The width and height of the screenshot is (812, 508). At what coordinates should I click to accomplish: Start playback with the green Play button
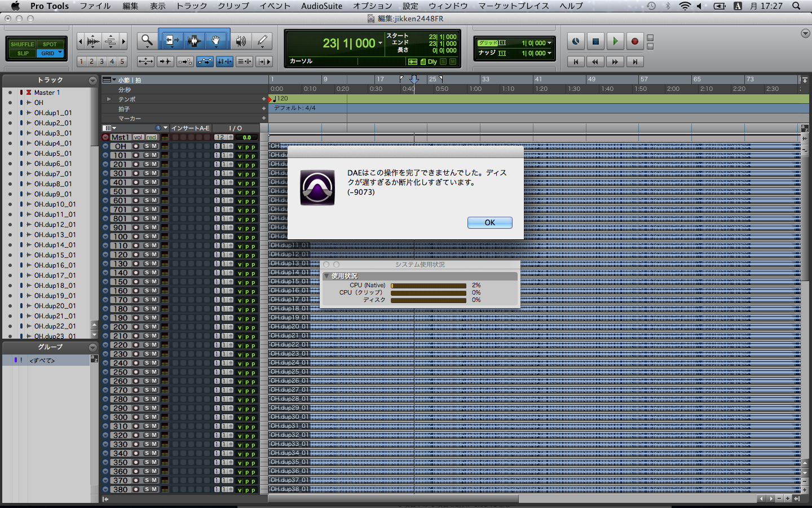pos(615,41)
